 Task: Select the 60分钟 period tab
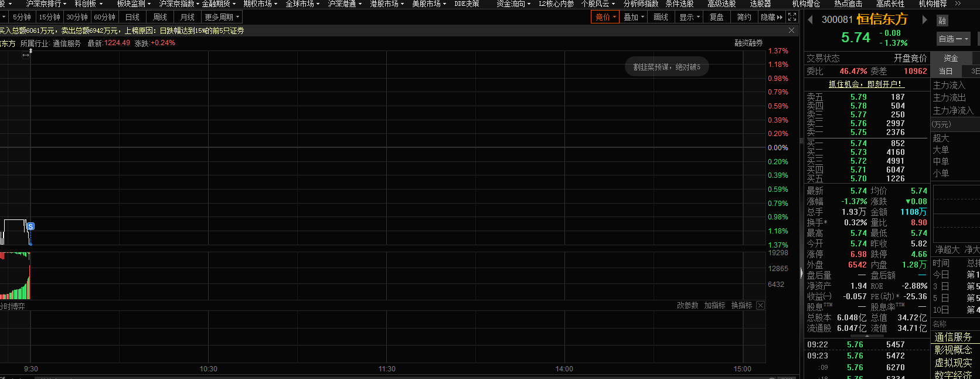coord(104,17)
